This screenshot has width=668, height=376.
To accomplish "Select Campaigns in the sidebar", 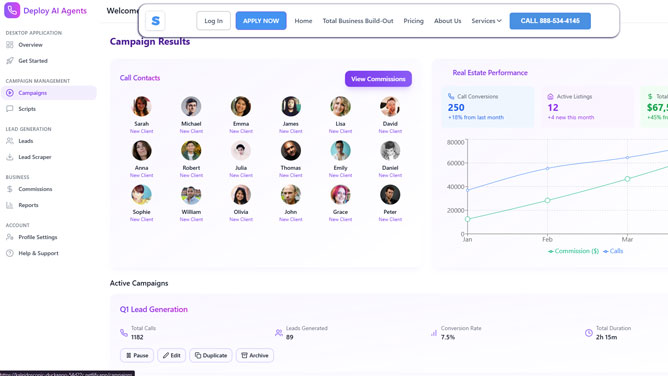I will pyautogui.click(x=49, y=93).
